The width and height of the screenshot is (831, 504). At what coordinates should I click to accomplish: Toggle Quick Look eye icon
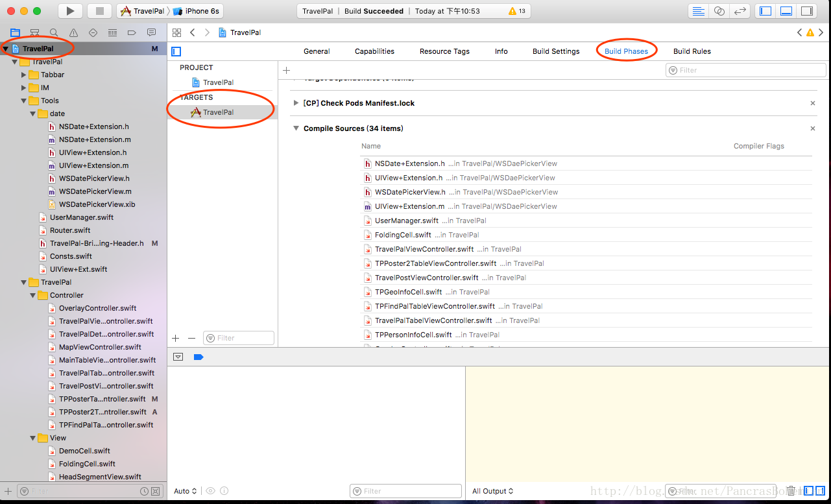pos(211,491)
